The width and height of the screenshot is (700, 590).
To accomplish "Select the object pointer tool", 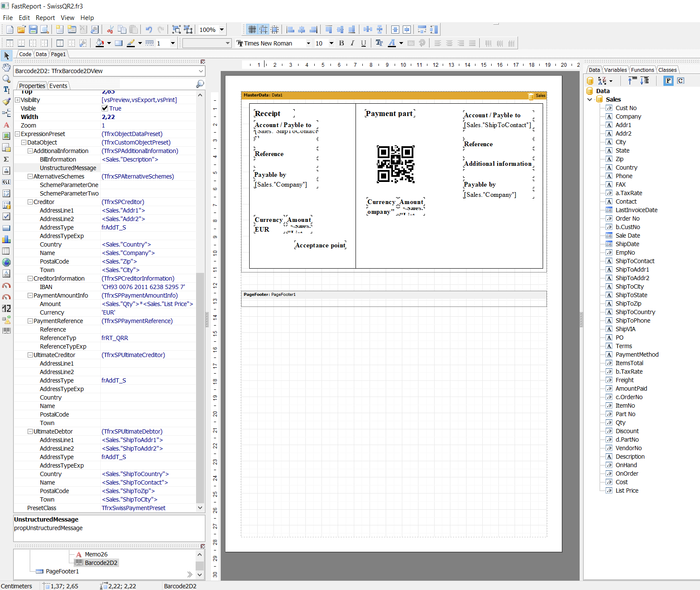I will point(6,56).
